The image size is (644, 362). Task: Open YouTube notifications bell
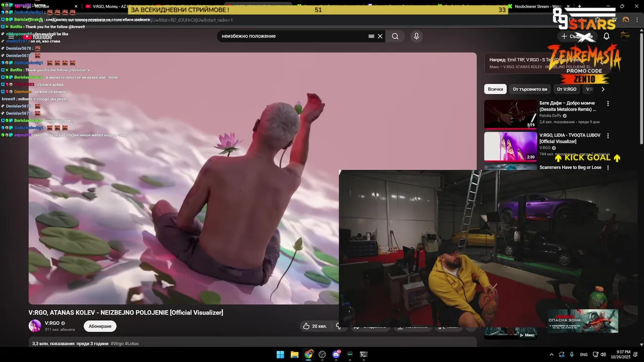click(606, 36)
